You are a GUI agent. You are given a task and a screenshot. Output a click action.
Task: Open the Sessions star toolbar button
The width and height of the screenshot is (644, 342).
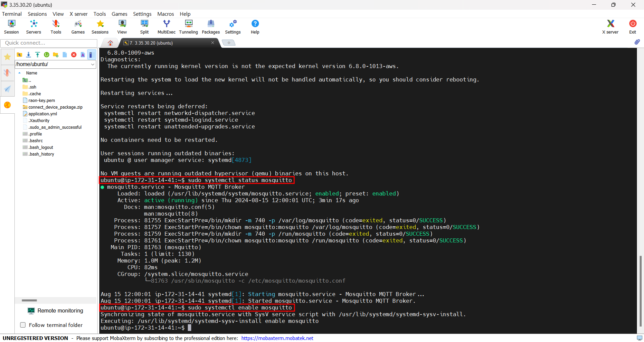100,27
